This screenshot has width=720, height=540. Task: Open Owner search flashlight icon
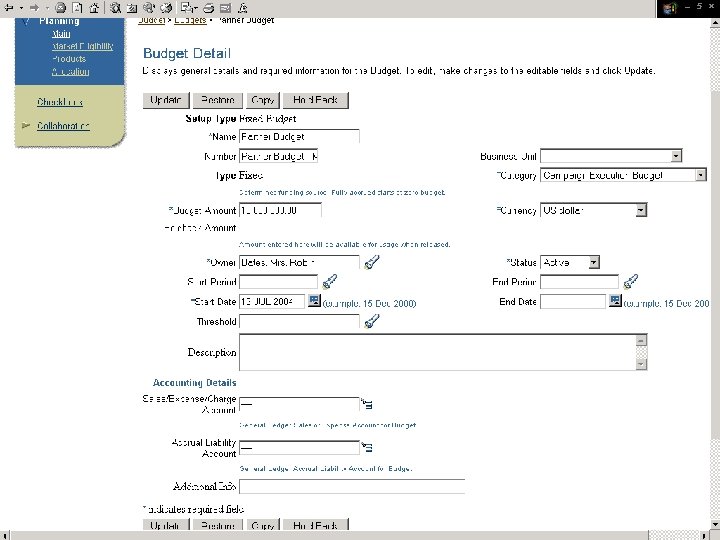click(x=371, y=262)
